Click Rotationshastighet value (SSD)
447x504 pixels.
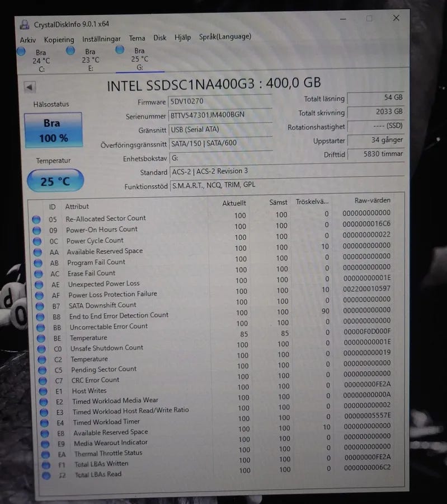[376, 126]
